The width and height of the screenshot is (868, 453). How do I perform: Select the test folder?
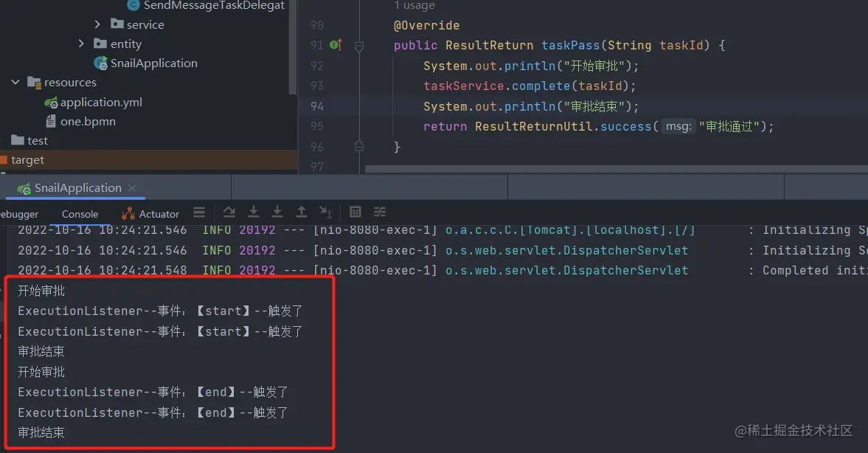37,141
